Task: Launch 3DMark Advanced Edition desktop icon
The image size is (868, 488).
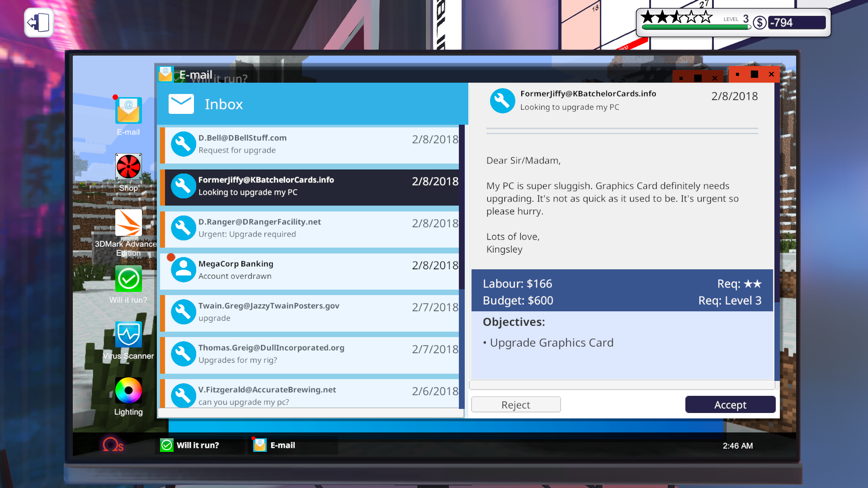Action: (x=128, y=223)
